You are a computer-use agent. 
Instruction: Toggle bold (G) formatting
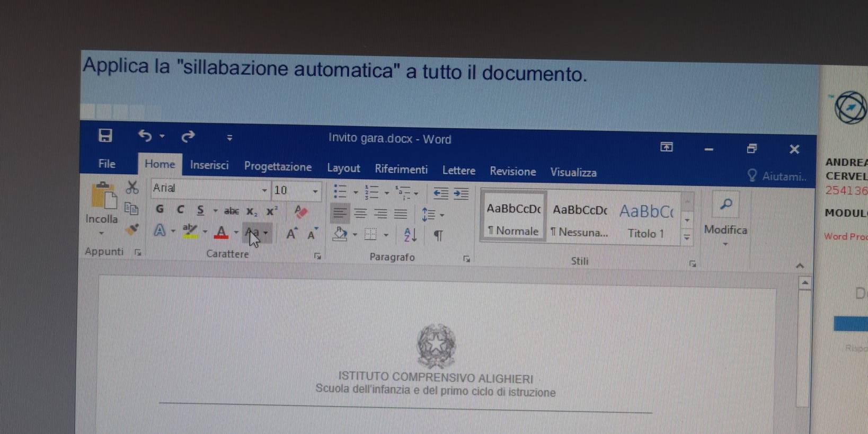point(160,209)
